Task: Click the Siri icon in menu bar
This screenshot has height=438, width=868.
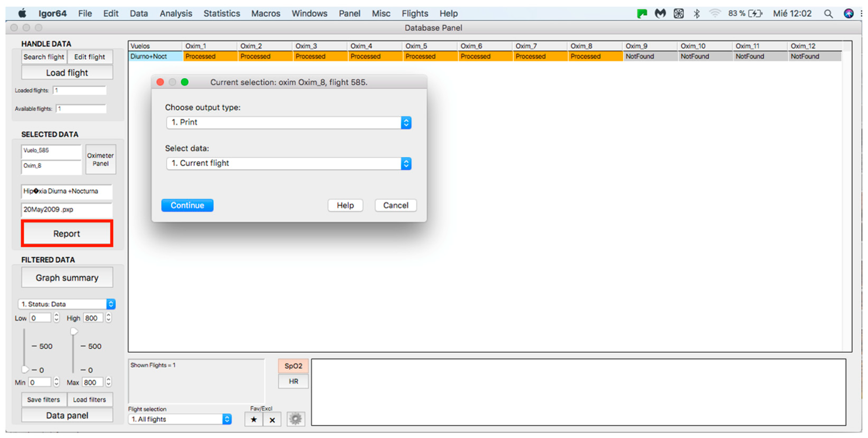Action: 848,13
